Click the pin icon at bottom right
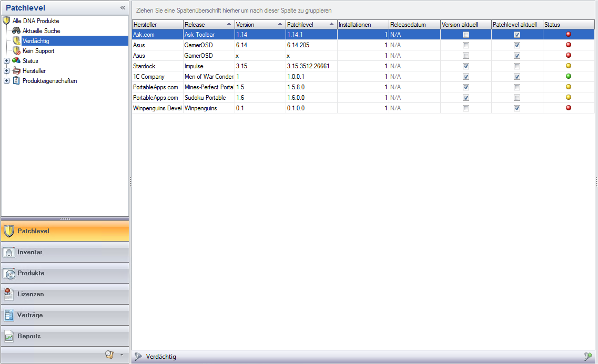 (x=588, y=357)
